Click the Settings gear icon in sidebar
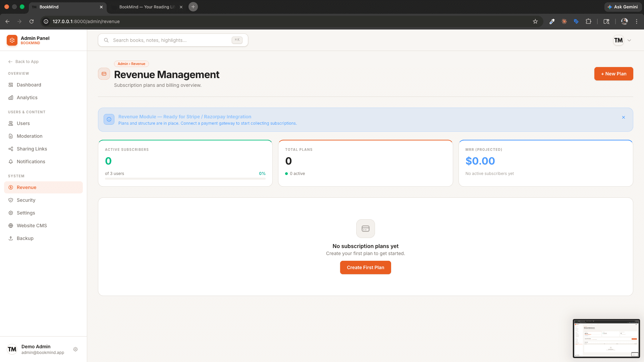644x362 pixels. tap(11, 213)
